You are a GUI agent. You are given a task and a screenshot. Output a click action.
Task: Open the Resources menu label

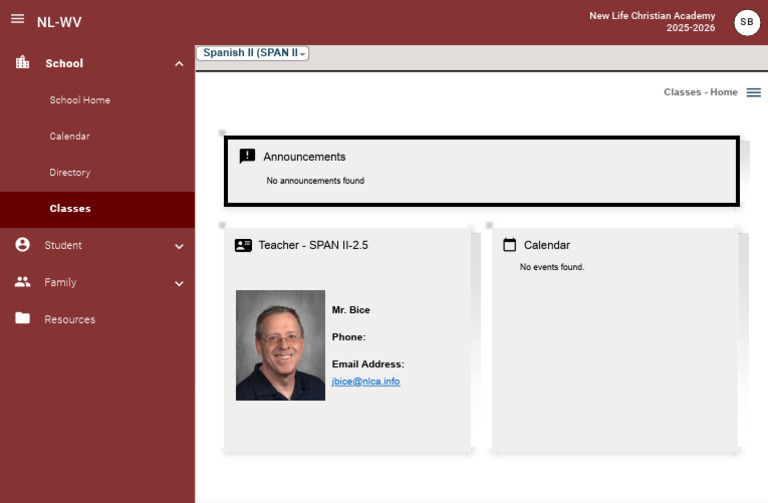coord(70,319)
